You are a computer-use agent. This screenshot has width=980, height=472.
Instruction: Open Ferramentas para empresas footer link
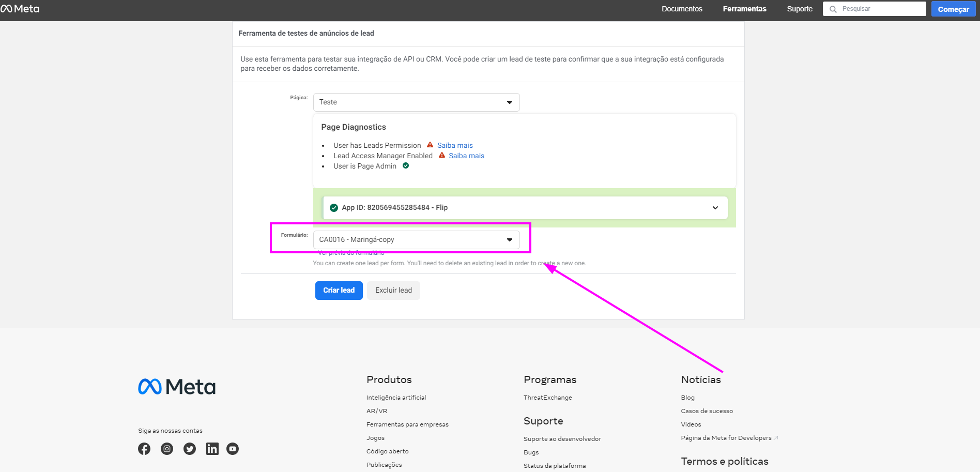tap(407, 424)
